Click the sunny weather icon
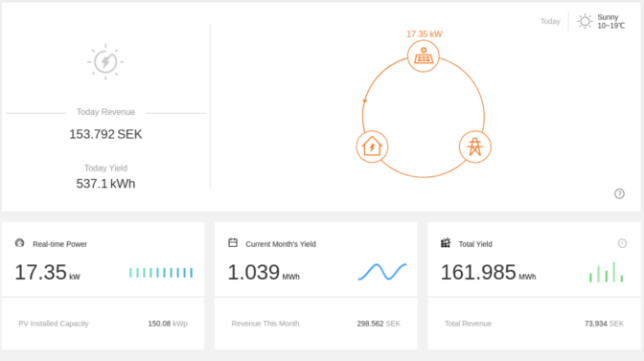This screenshot has height=361, width=644. click(585, 21)
